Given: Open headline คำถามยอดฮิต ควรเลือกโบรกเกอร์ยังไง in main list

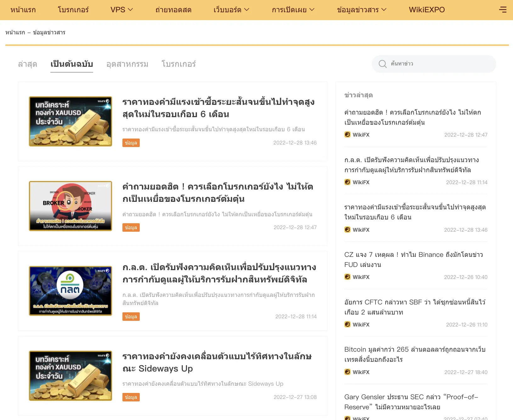Looking at the screenshot, I should click(x=218, y=193).
